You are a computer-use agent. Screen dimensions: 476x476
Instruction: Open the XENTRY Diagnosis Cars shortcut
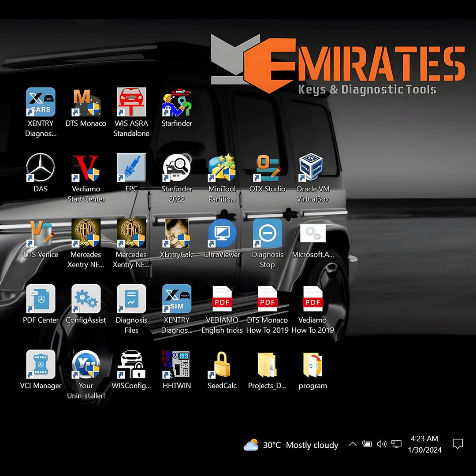click(x=41, y=102)
